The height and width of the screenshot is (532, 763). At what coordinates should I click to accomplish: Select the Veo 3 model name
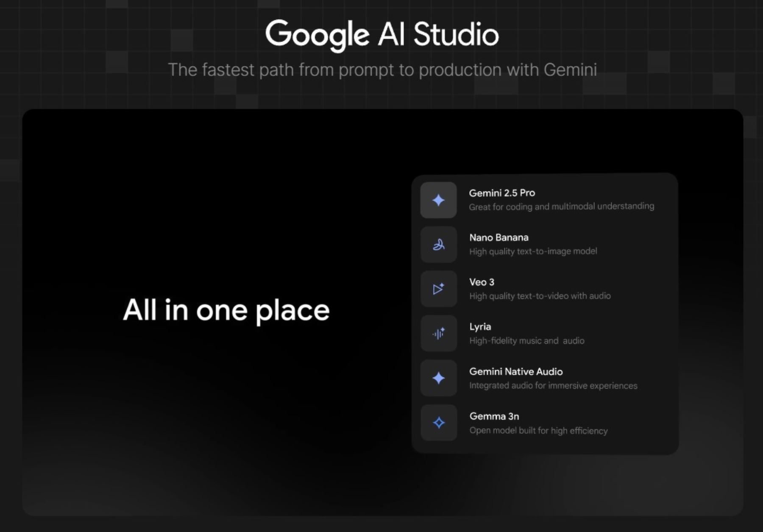point(482,282)
